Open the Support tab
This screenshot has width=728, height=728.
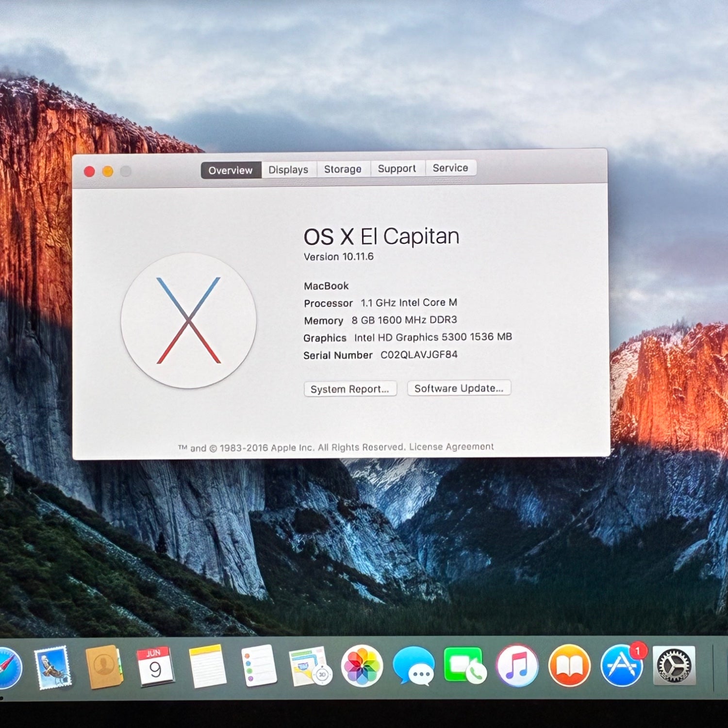397,169
